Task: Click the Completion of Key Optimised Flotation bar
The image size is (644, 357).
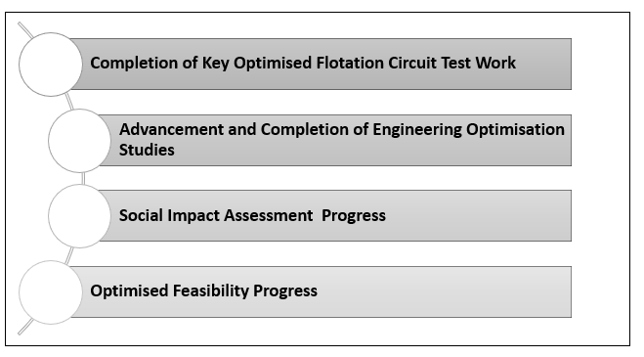Action: click(321, 65)
